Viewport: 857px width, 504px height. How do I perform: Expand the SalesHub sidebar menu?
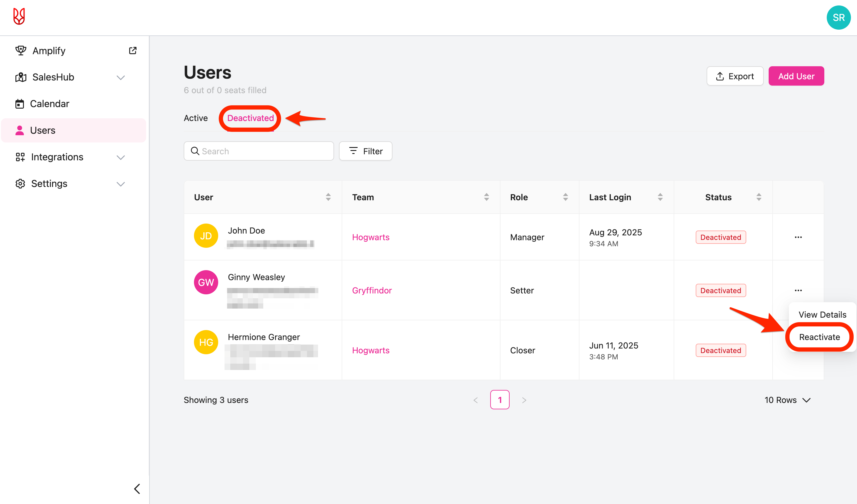[x=120, y=77]
